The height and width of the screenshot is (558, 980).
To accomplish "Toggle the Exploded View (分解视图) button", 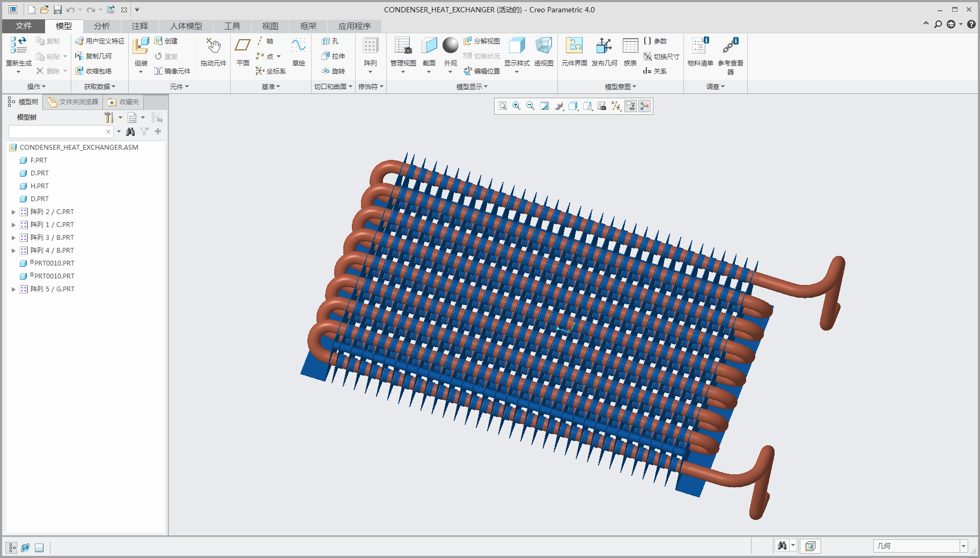I will click(x=482, y=41).
